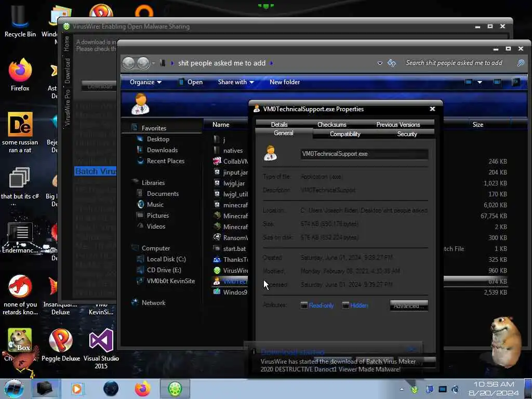The height and width of the screenshot is (399, 532).
Task: Launch Firefox from the desktop icon
Action: tap(20, 75)
